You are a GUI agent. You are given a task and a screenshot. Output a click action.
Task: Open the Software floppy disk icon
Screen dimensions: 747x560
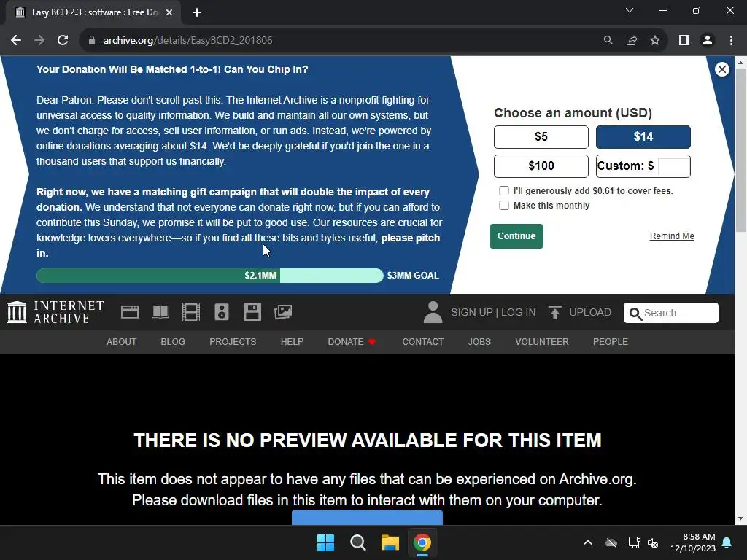pos(252,312)
